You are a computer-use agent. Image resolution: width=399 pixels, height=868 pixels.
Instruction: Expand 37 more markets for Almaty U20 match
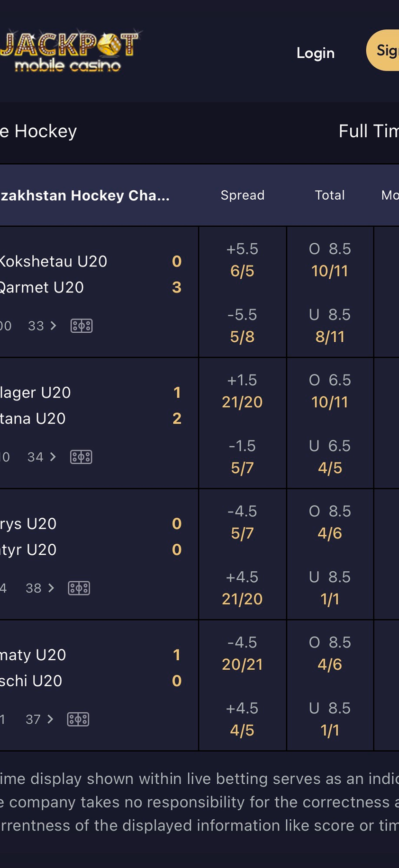40,719
